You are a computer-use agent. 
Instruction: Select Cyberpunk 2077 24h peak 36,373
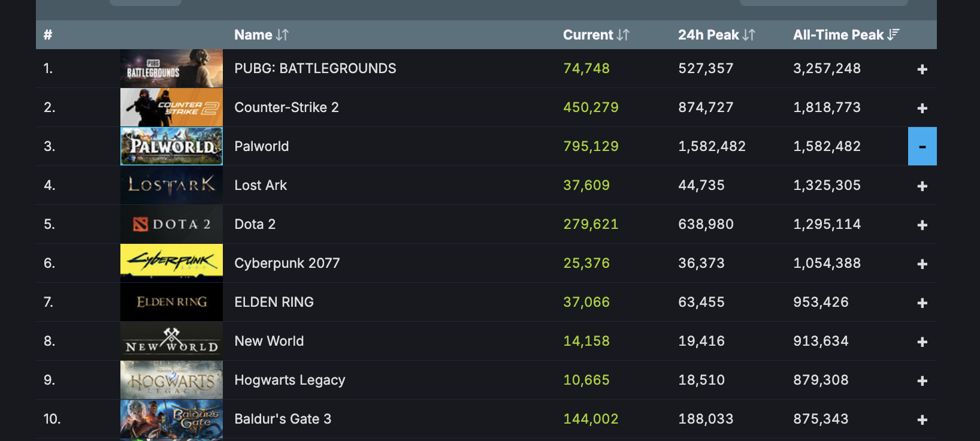[x=701, y=263]
